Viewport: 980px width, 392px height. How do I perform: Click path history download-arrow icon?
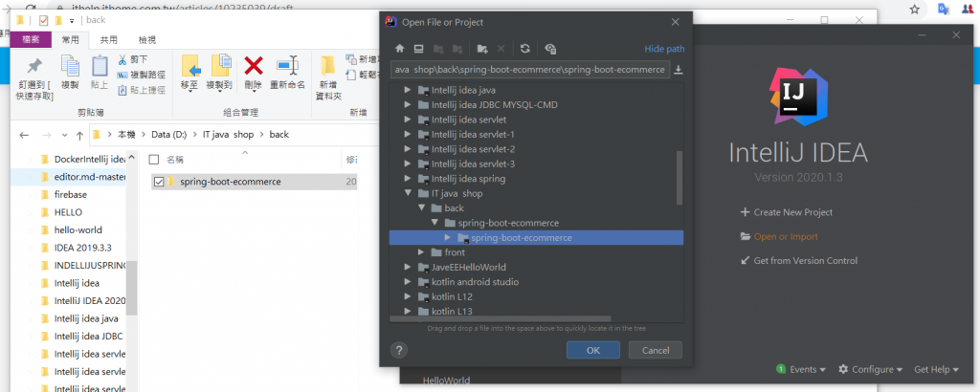(679, 70)
